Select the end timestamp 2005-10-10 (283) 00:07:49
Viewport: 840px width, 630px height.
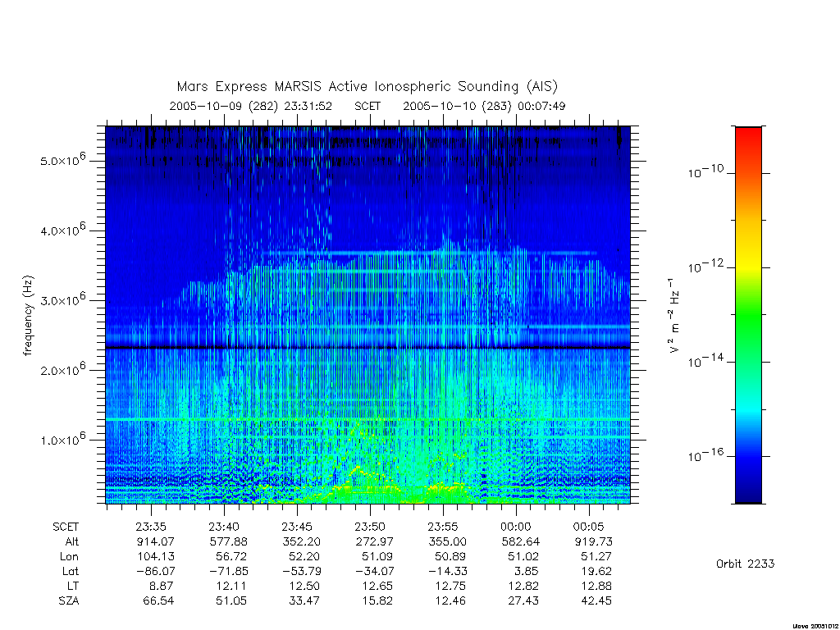click(x=484, y=106)
